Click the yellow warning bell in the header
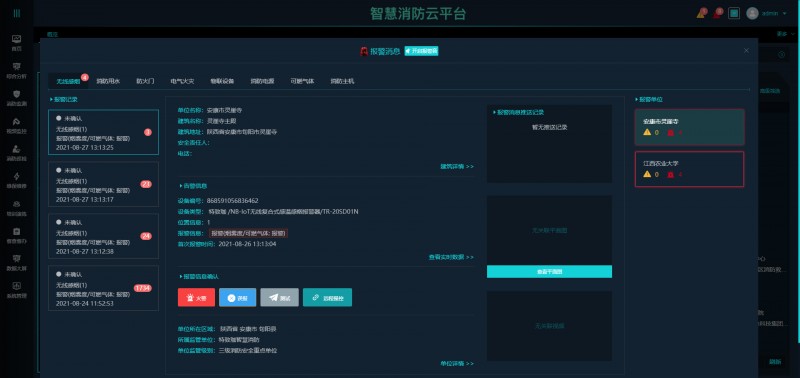 coord(702,13)
